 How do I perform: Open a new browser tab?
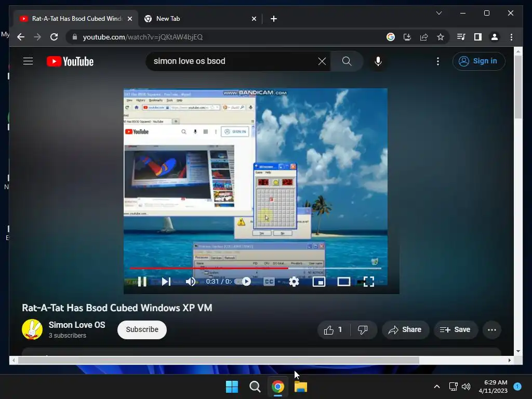[273, 19]
